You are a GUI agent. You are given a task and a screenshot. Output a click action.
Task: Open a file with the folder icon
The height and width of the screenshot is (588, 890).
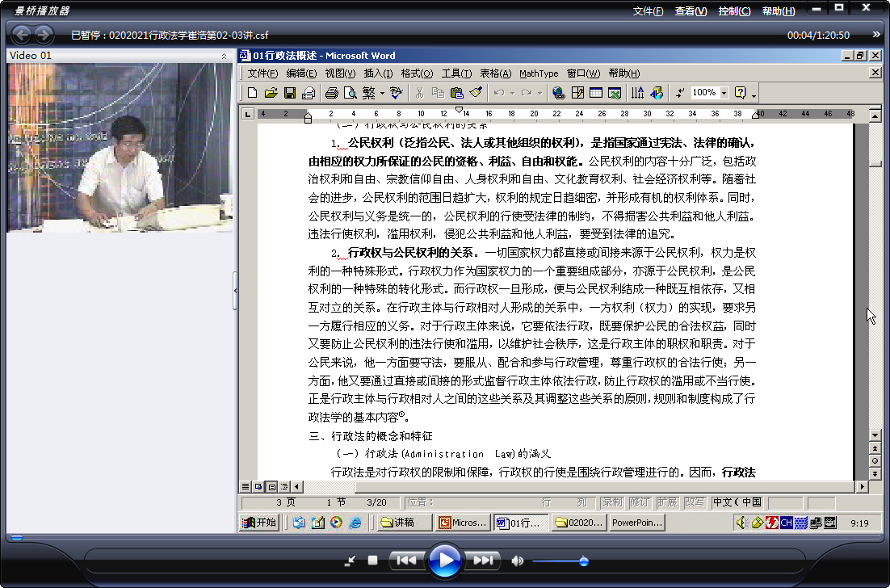click(x=271, y=93)
